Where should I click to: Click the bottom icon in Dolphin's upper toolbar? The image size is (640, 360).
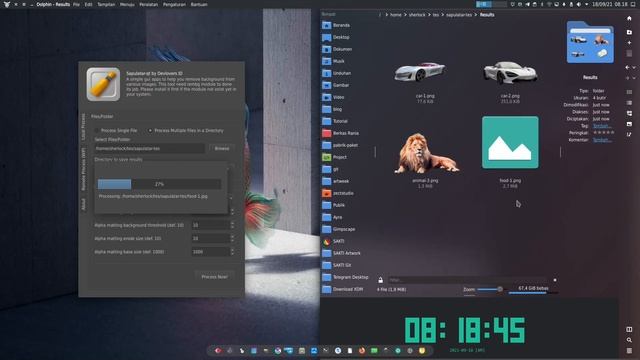tap(629, 134)
